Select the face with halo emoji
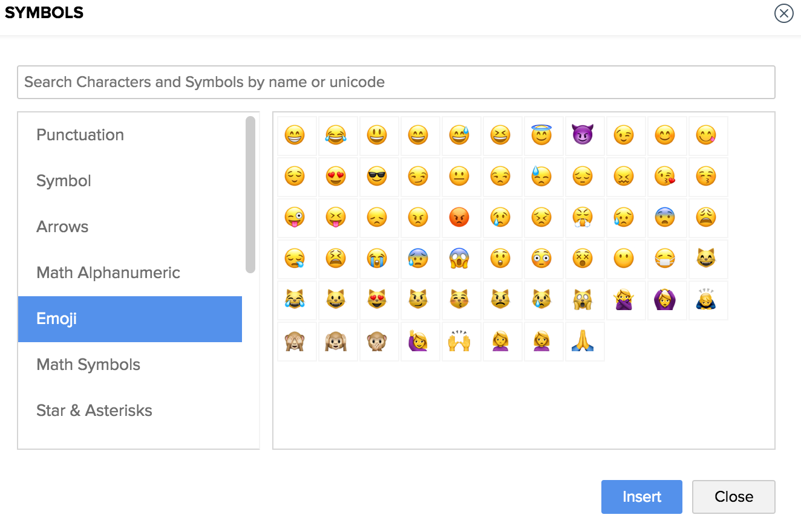The image size is (801, 532). pyautogui.click(x=541, y=135)
